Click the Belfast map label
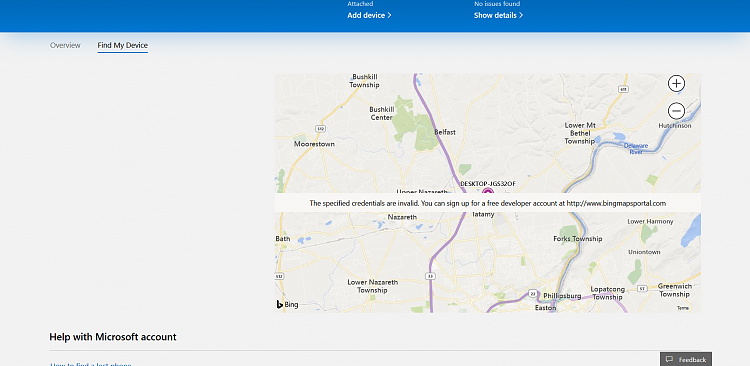This screenshot has width=750, height=366. tap(445, 132)
